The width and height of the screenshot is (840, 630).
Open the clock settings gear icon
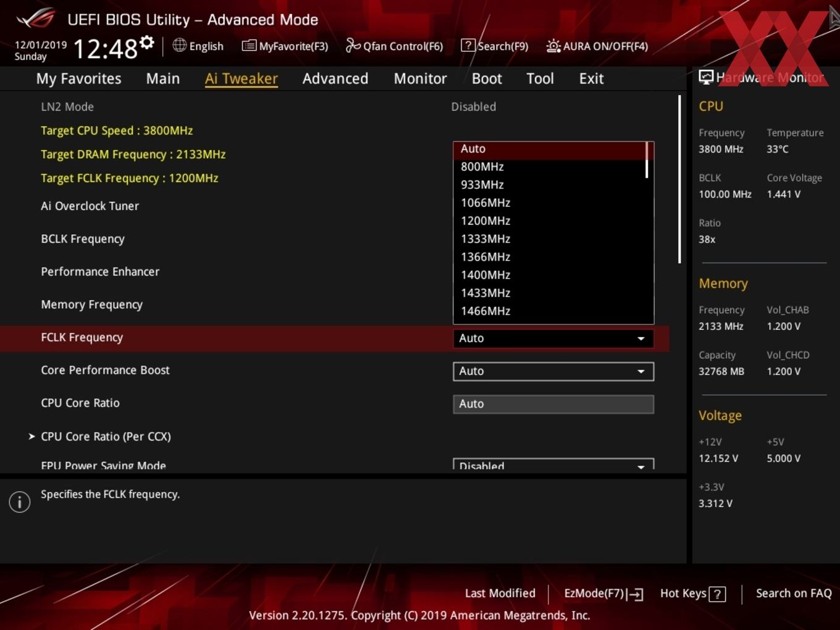[146, 43]
